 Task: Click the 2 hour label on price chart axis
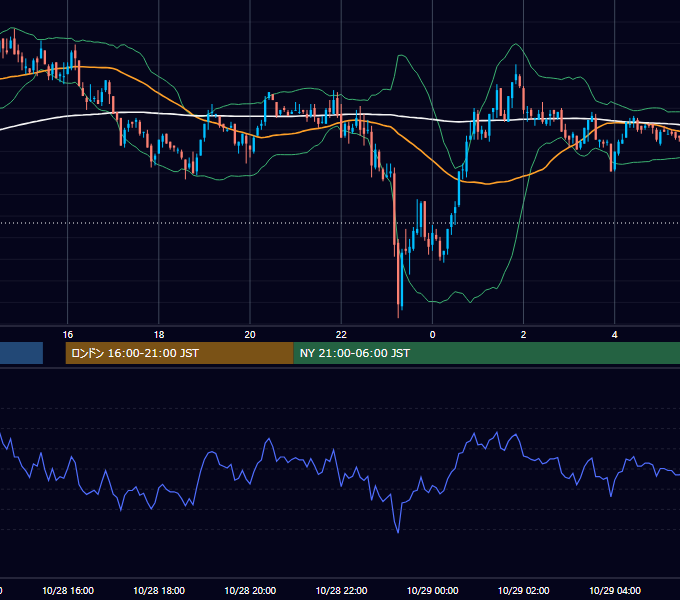[523, 335]
